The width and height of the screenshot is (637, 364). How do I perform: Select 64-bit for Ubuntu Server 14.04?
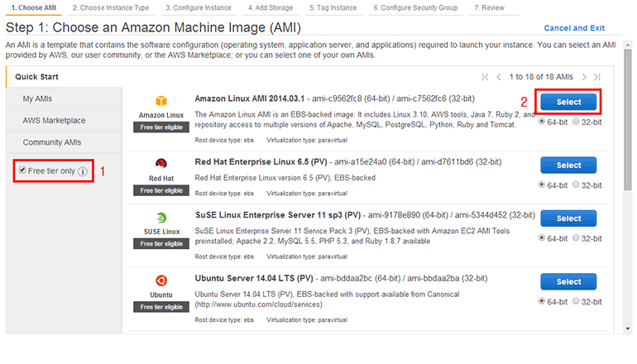[543, 303]
